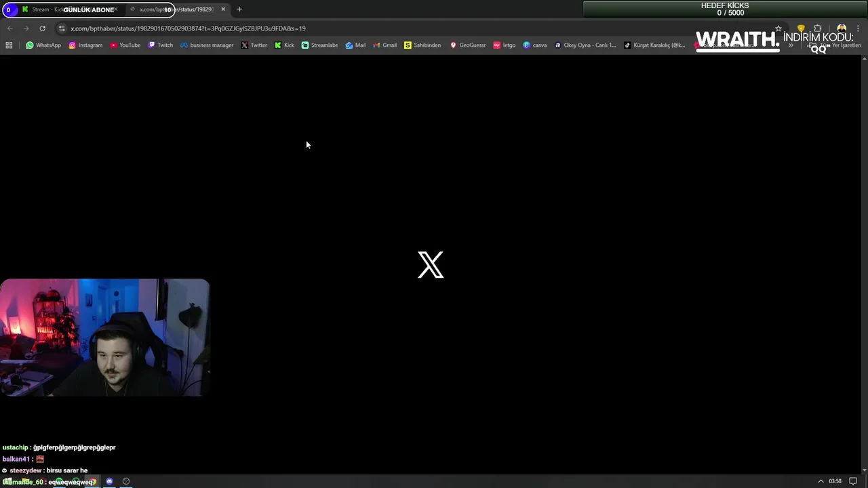
Task: Open the GeoGuessr bookmark
Action: point(468,45)
